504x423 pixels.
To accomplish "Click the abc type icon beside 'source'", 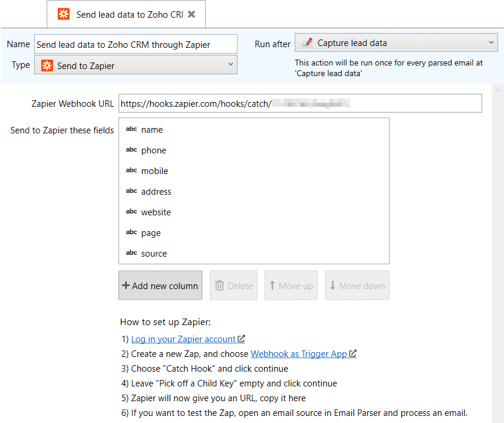I will pyautogui.click(x=131, y=253).
